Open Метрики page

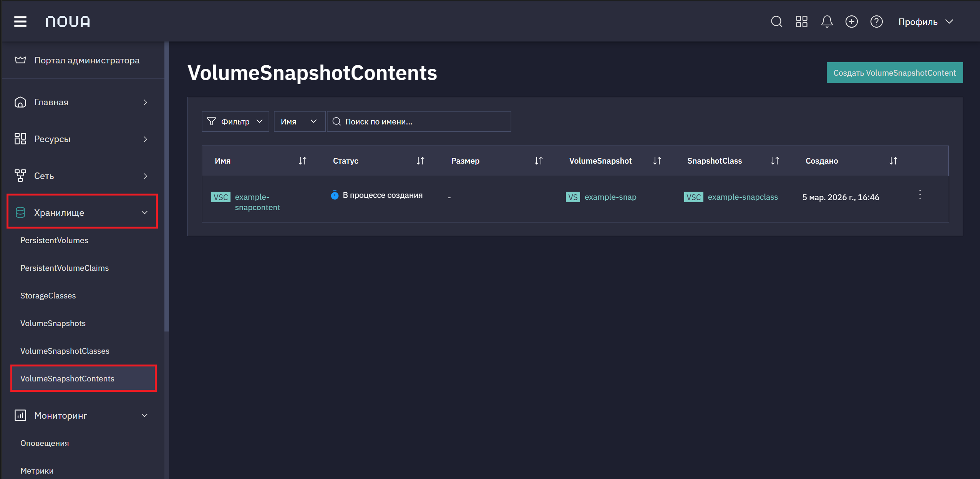(x=37, y=471)
